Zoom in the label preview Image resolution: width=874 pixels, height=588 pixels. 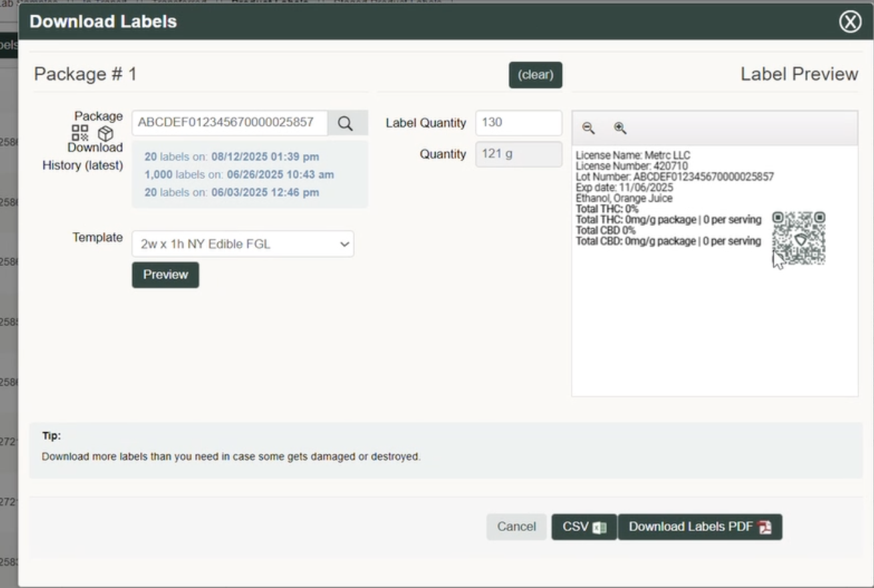tap(620, 128)
